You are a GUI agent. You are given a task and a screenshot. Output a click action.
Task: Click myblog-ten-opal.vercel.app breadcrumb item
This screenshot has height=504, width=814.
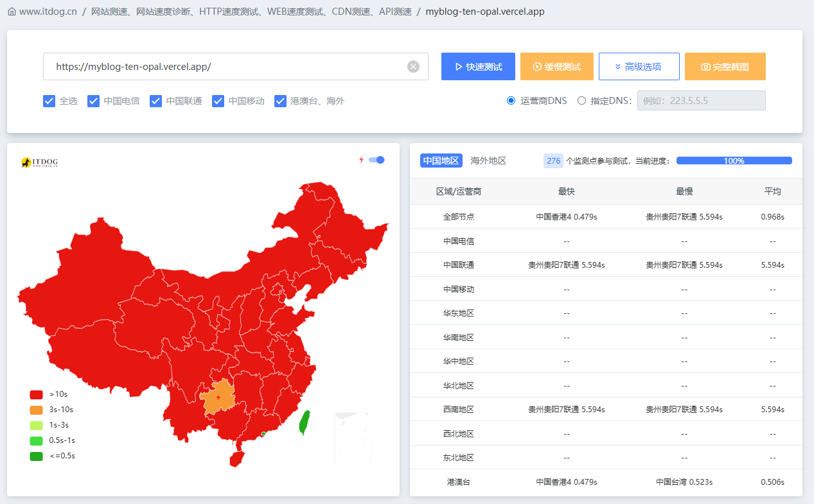click(485, 12)
